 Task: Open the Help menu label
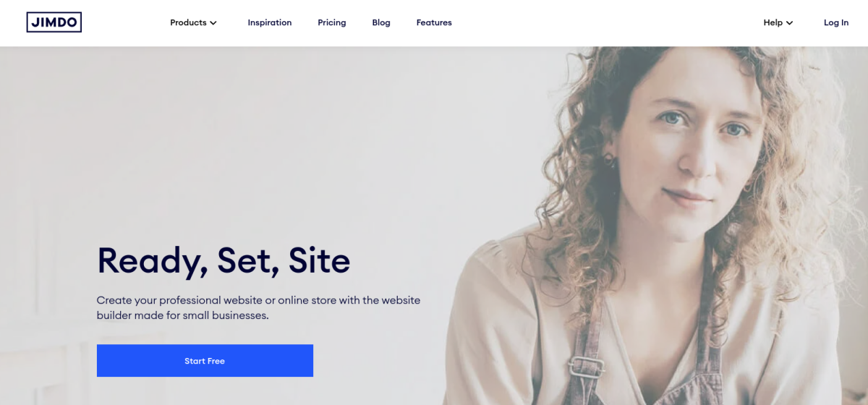773,22
